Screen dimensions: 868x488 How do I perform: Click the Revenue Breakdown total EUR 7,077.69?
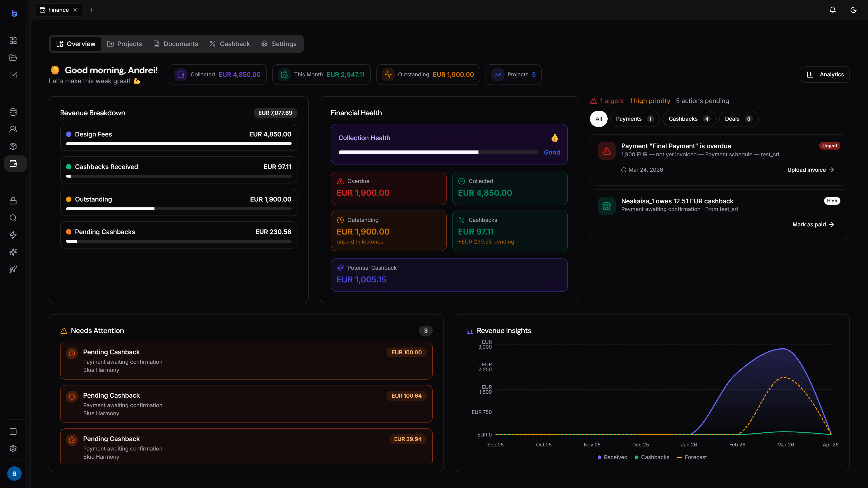pos(275,113)
